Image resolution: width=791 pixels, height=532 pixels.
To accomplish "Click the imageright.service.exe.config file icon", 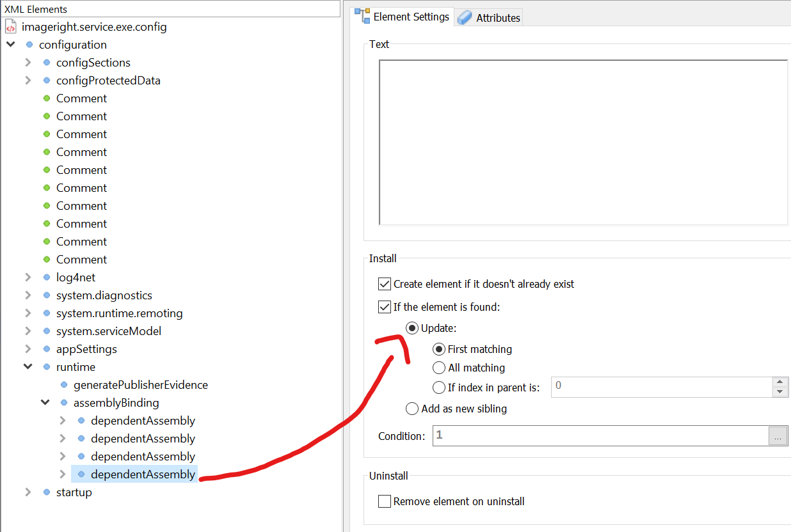I will coord(10,27).
